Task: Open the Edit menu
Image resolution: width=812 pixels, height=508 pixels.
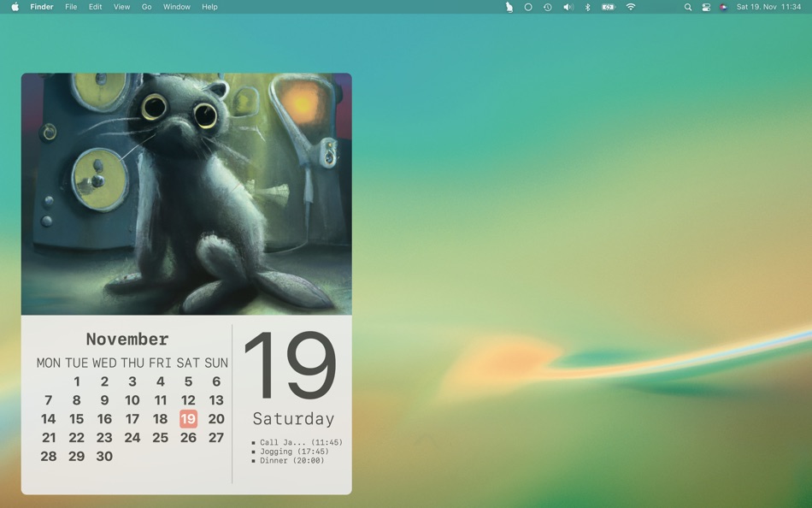Action: (x=95, y=7)
